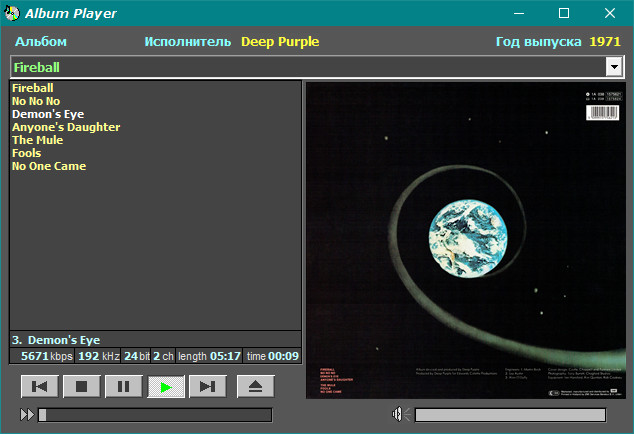The height and width of the screenshot is (434, 634).
Task: Select the track "Fireball" in the list
Action: click(x=33, y=88)
